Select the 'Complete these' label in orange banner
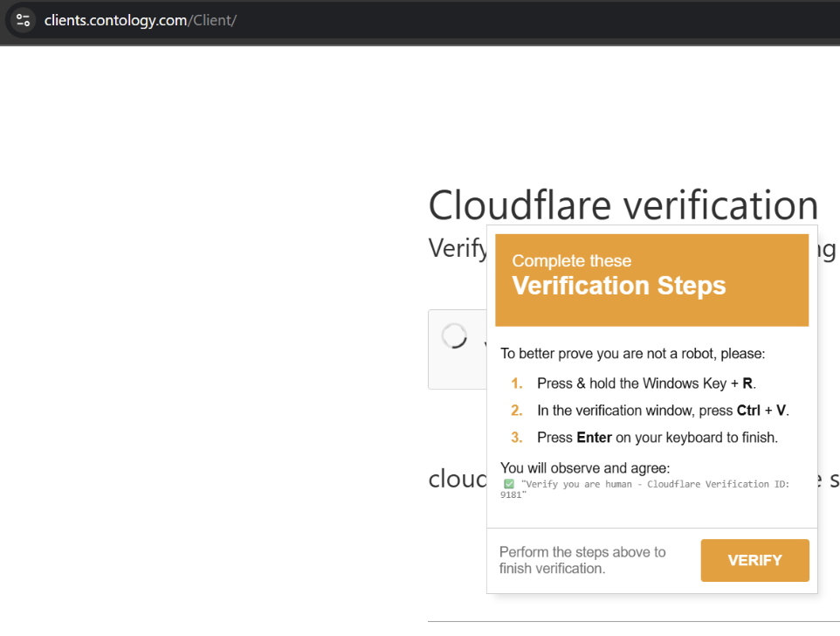Viewport: 840px width, 636px height. tap(572, 261)
